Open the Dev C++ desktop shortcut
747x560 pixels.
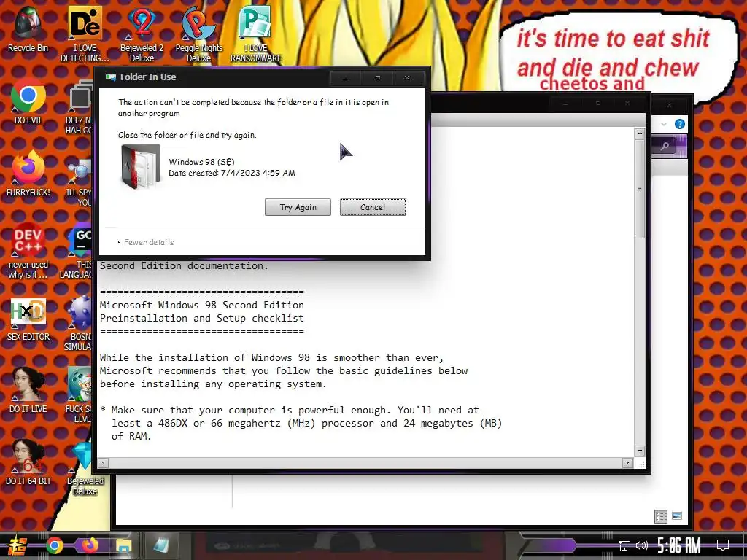pyautogui.click(x=28, y=251)
